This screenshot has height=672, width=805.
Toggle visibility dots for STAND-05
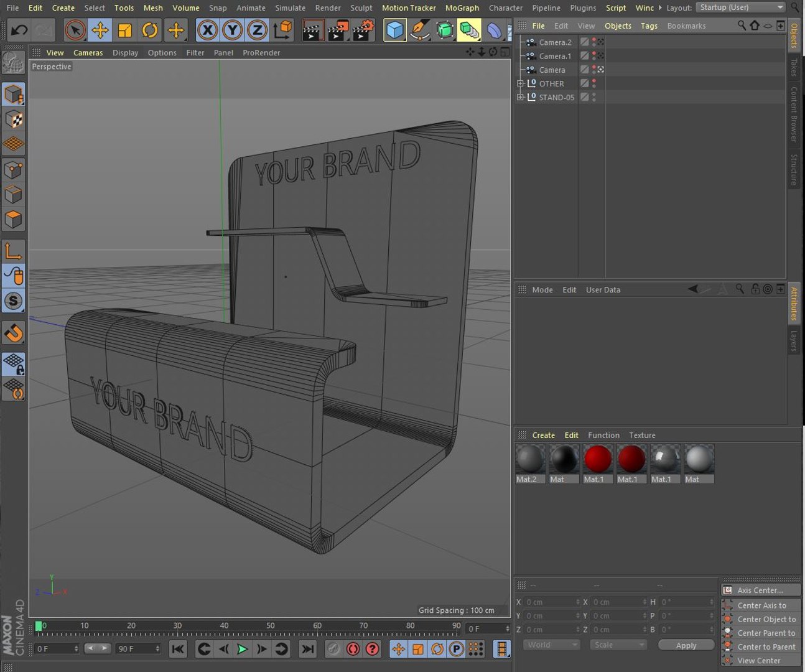594,97
